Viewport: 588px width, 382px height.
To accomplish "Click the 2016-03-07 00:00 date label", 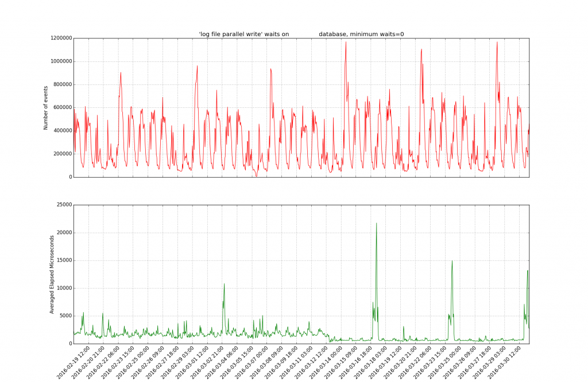I will click(253, 360).
